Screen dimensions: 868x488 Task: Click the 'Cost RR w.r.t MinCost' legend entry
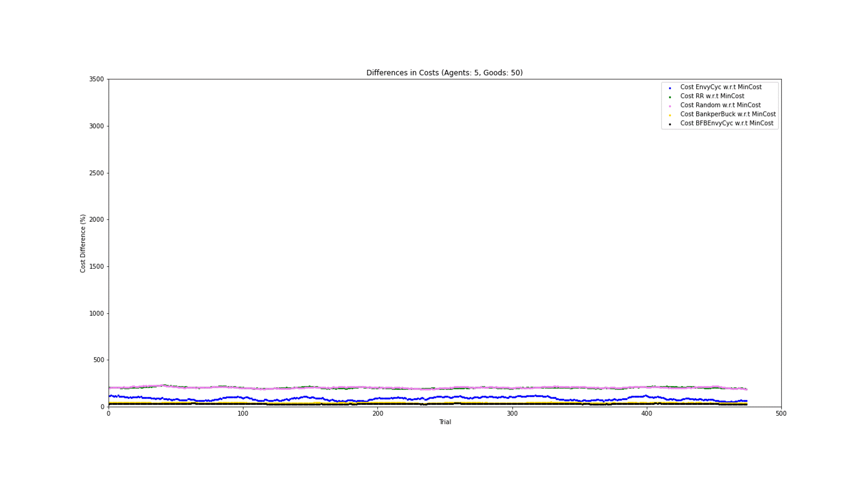click(x=712, y=96)
